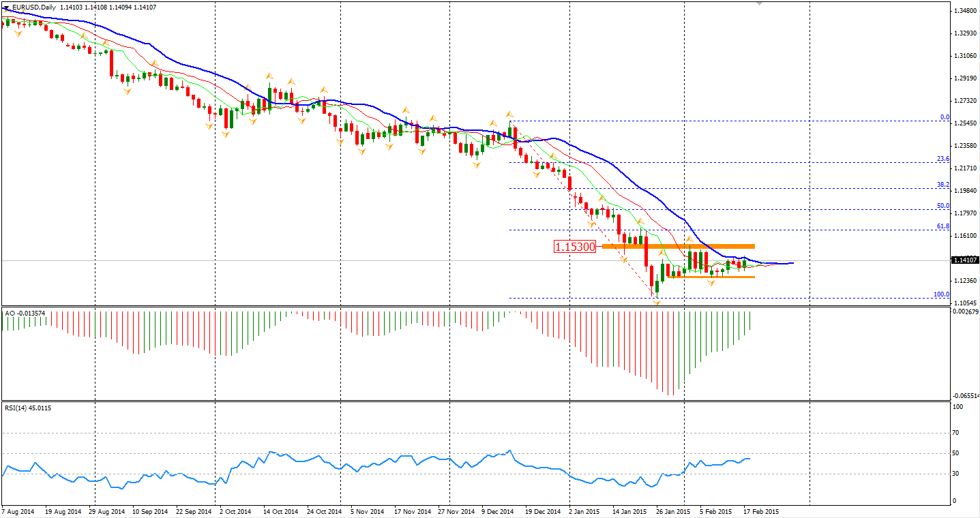Click the 5 Feb 2015 date label

click(715, 511)
